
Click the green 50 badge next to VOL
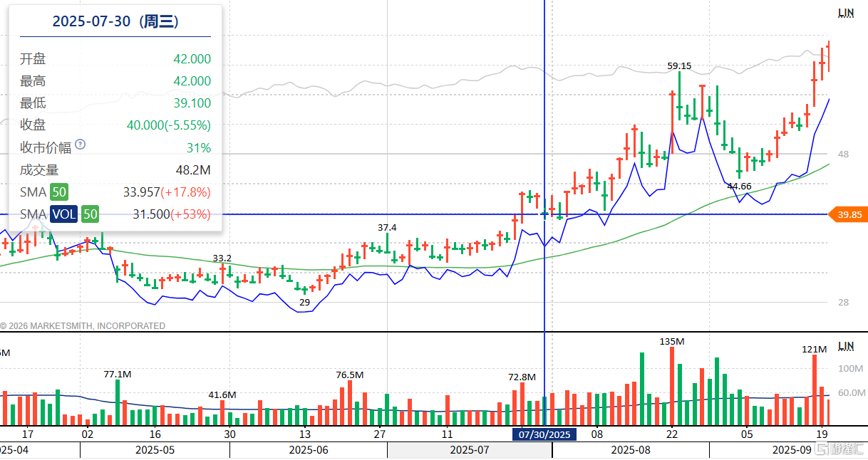pos(90,214)
